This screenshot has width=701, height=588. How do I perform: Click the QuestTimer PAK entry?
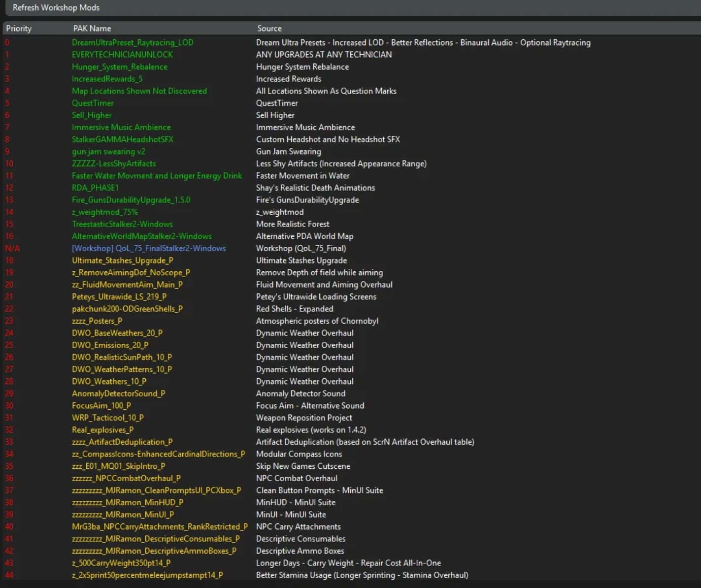[93, 103]
